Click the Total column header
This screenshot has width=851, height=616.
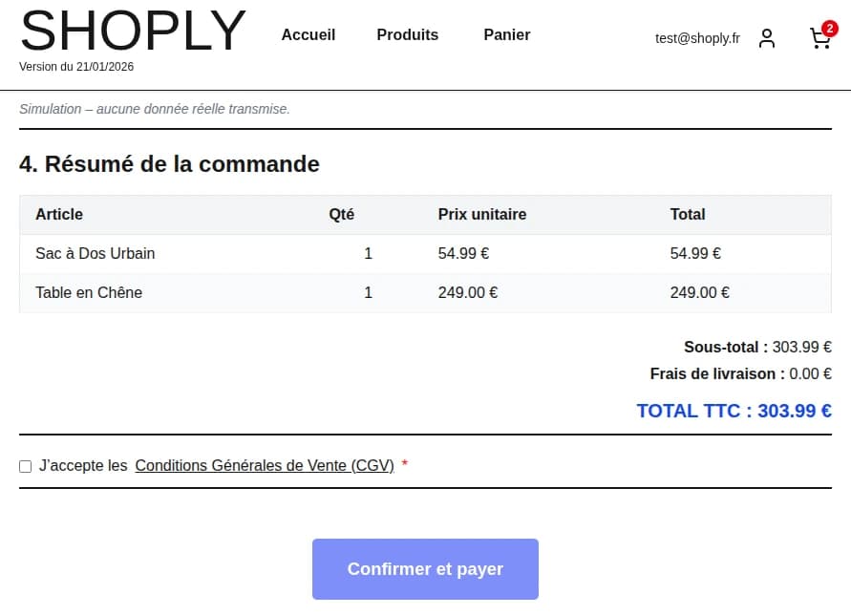(688, 215)
